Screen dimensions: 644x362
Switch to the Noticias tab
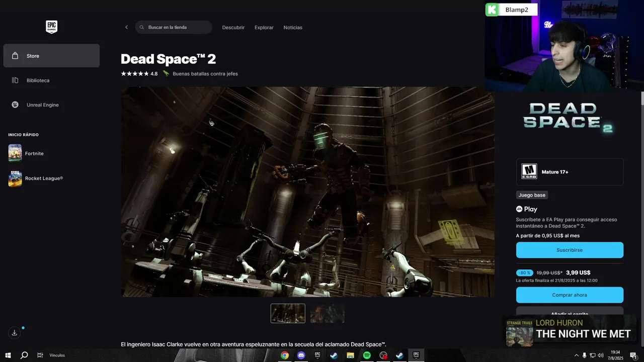coord(293,28)
